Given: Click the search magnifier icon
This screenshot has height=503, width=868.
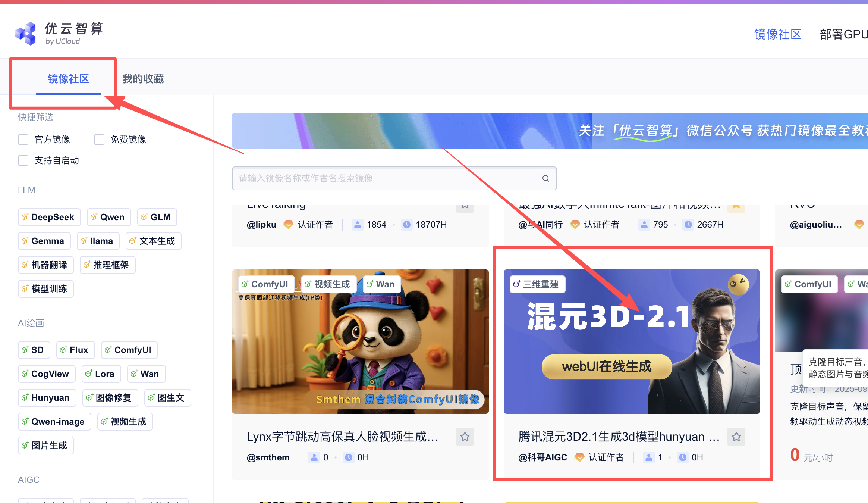Looking at the screenshot, I should tap(545, 178).
